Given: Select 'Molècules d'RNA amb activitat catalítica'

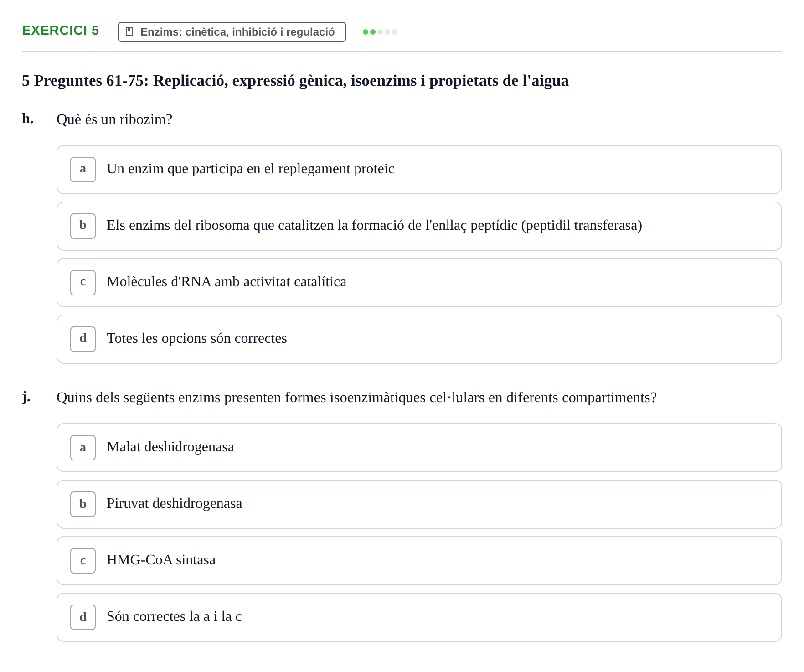Looking at the screenshot, I should point(419,283).
